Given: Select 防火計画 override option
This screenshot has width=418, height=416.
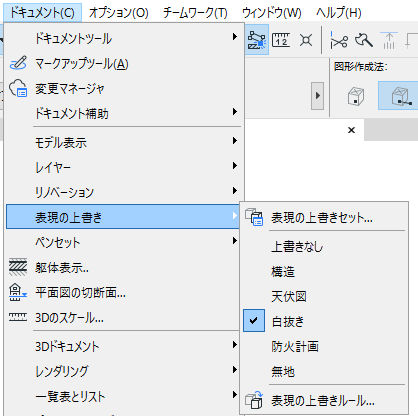Looking at the screenshot, I should 324,346.
